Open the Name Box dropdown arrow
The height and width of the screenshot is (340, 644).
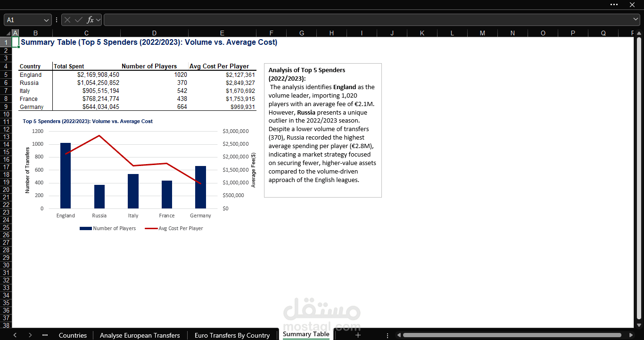click(x=46, y=20)
